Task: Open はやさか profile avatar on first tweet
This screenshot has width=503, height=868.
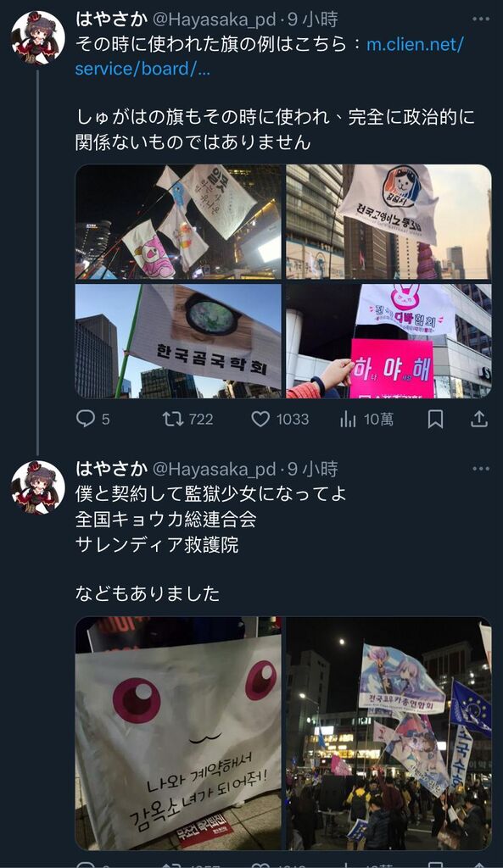Action: [38, 37]
